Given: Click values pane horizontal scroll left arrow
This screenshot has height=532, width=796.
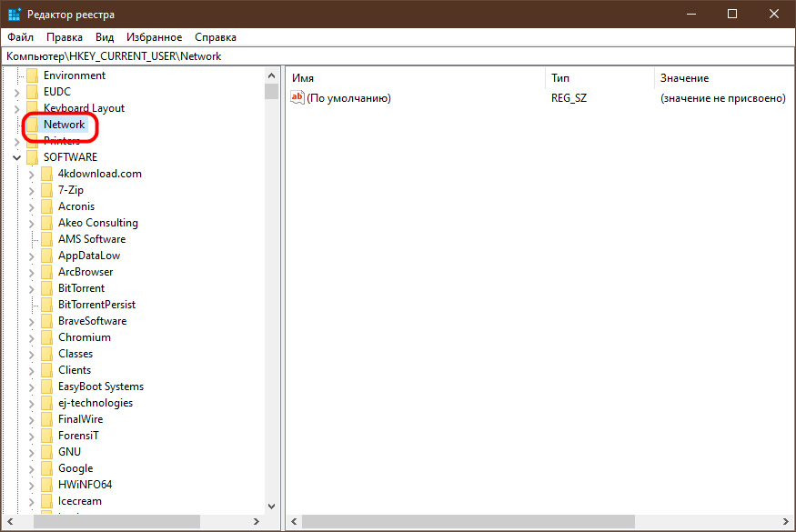Looking at the screenshot, I should [294, 521].
